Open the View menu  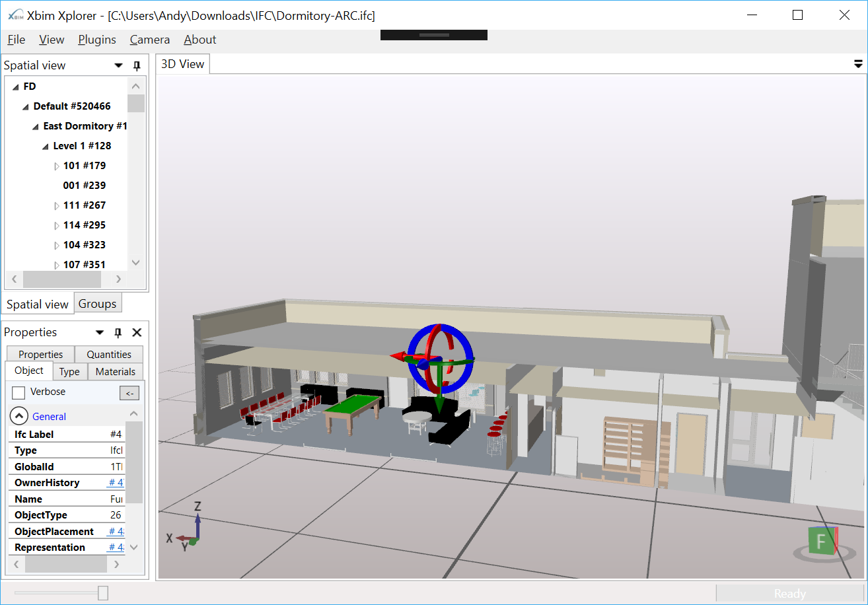tap(52, 40)
